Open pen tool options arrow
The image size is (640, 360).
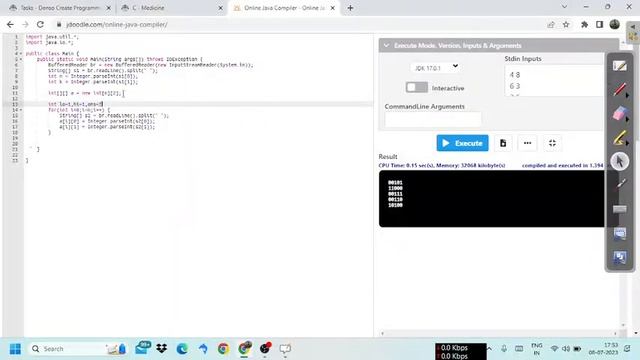click(x=628, y=96)
